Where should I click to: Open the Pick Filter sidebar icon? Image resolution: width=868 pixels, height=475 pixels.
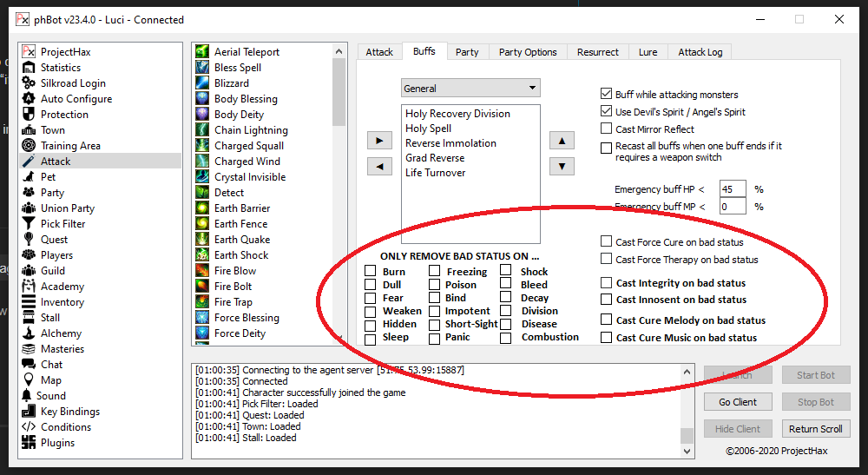point(29,224)
